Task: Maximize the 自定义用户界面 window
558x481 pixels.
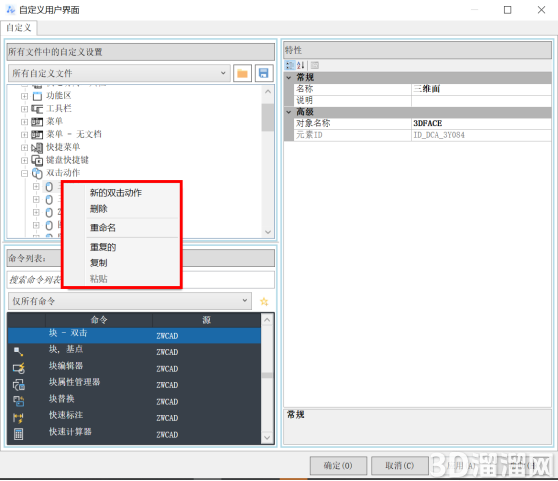Action: pyautogui.click(x=507, y=10)
